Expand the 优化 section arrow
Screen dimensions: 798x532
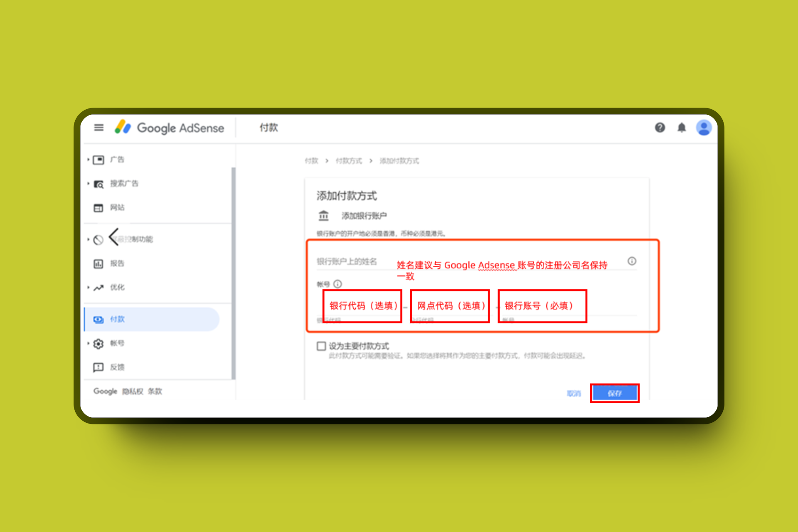pyautogui.click(x=88, y=287)
